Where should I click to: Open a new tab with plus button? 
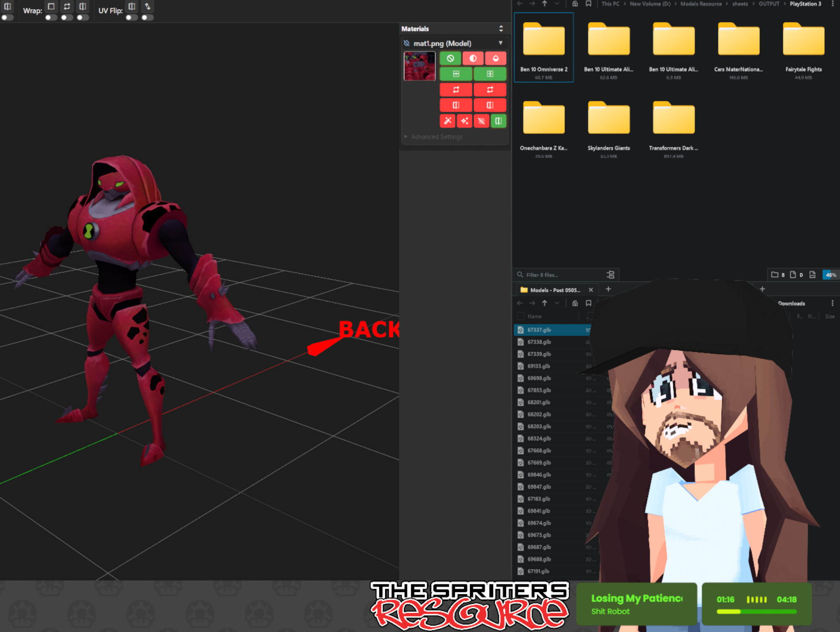(608, 289)
